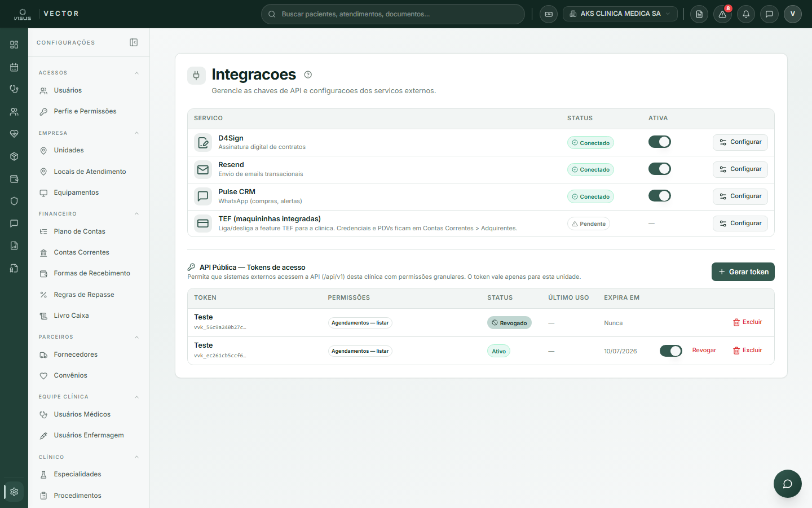Open the calendar icon in left rail
The width and height of the screenshot is (812, 508).
tap(14, 67)
